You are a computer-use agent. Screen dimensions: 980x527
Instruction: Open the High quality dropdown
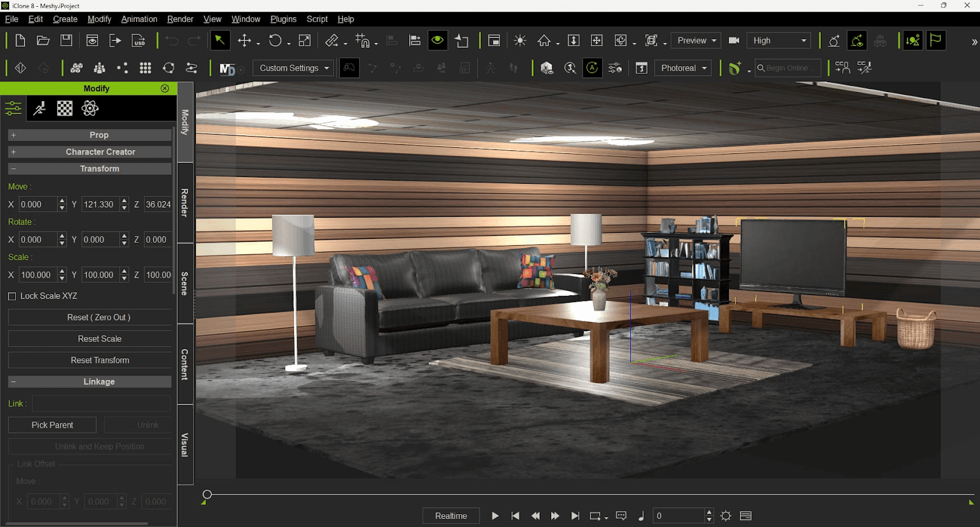779,40
